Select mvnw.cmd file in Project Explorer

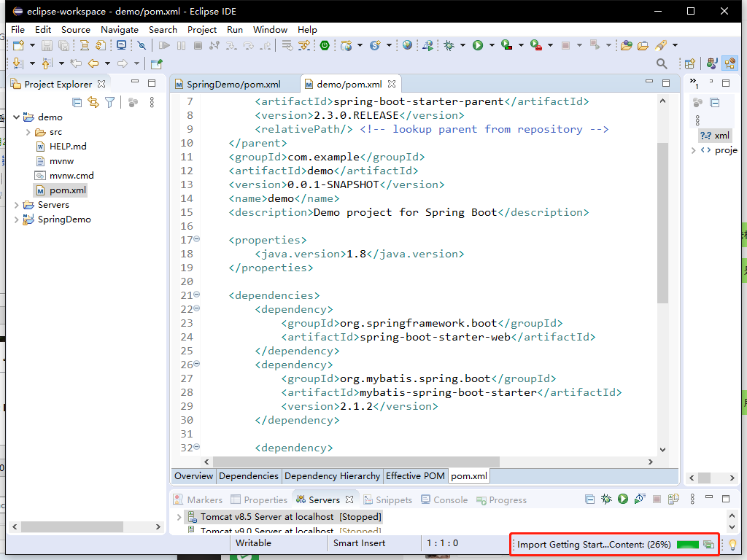(65, 175)
